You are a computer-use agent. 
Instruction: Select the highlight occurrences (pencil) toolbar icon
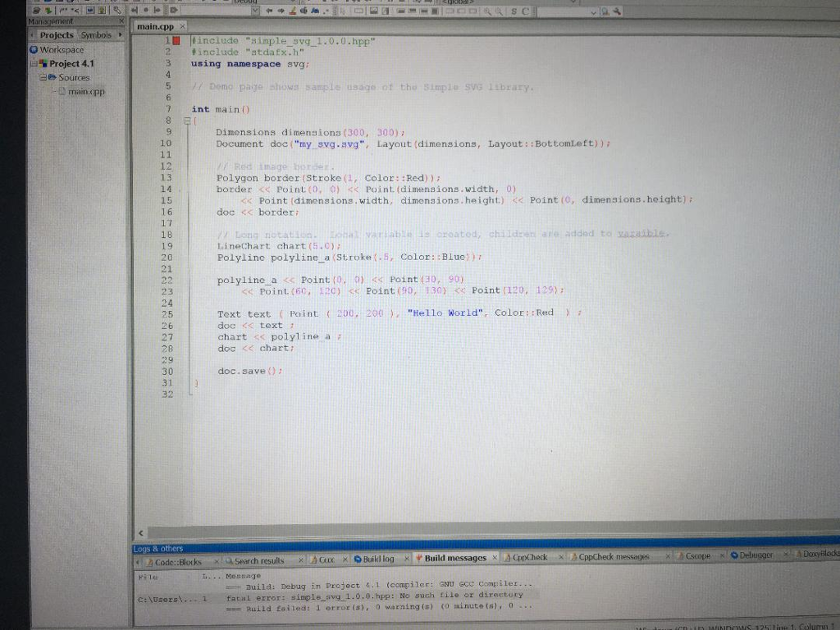(293, 11)
